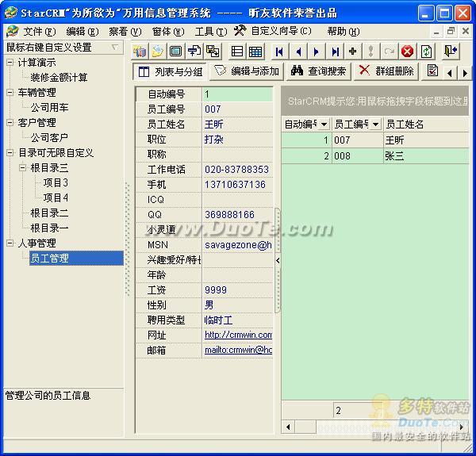The width and height of the screenshot is (476, 456).
Task: Add a new record with plus icon
Action: pos(353,52)
